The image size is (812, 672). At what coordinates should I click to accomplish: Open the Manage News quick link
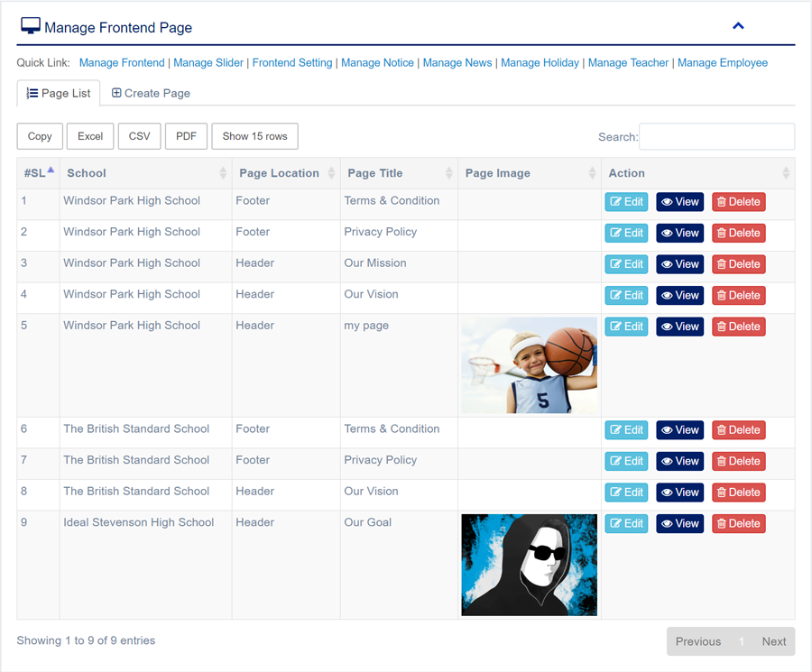457,62
